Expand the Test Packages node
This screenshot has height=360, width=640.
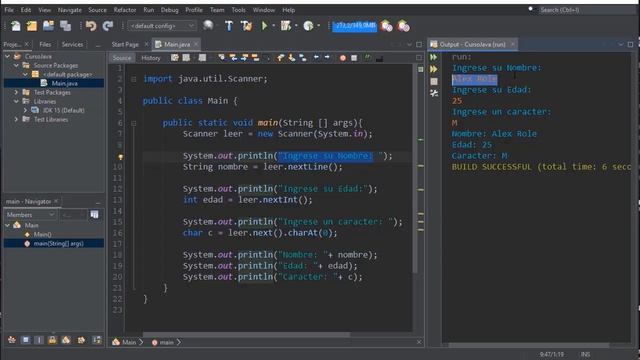pos(16,92)
